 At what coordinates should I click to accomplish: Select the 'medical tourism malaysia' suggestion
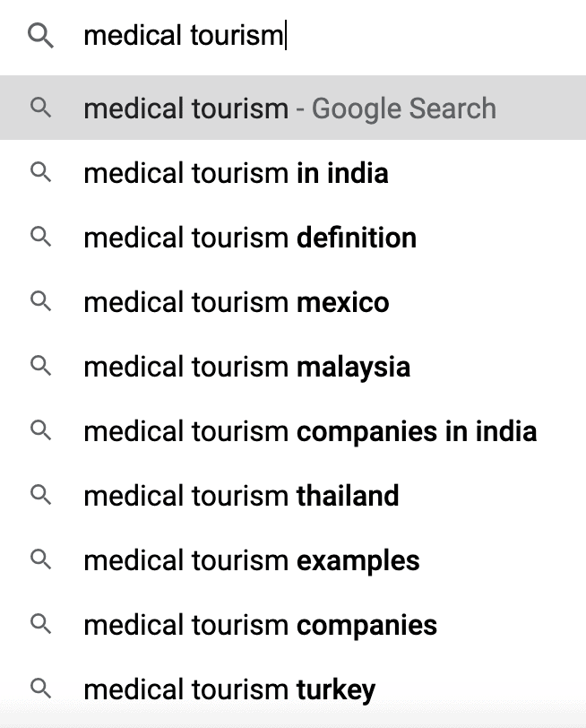246,367
